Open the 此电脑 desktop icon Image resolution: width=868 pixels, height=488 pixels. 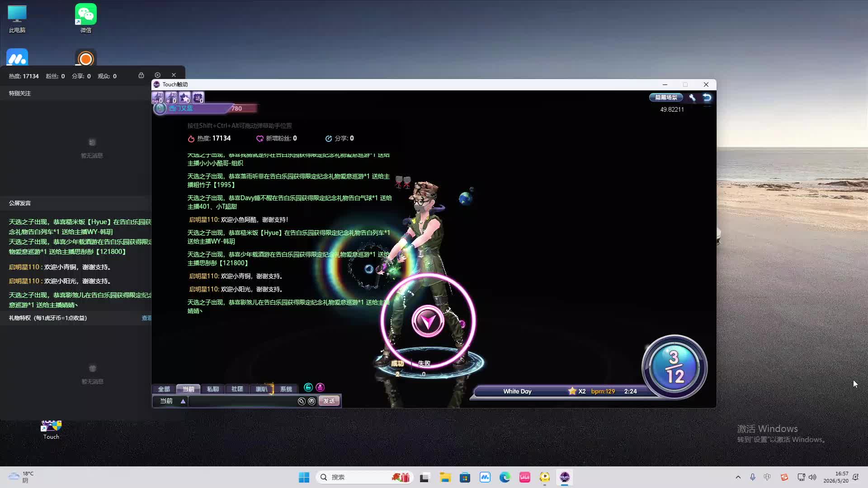17,19
